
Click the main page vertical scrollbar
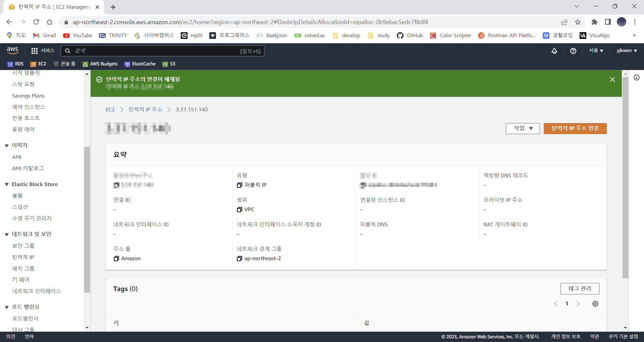625,178
